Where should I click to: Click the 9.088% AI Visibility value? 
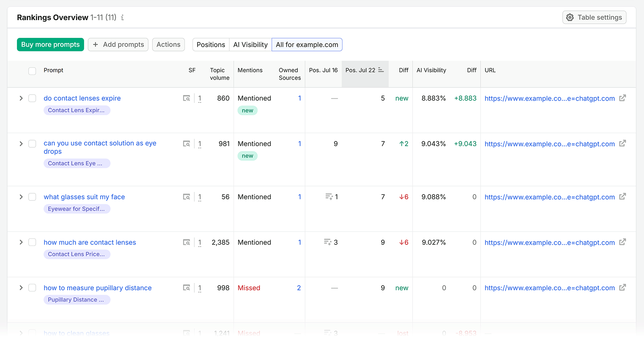click(433, 197)
